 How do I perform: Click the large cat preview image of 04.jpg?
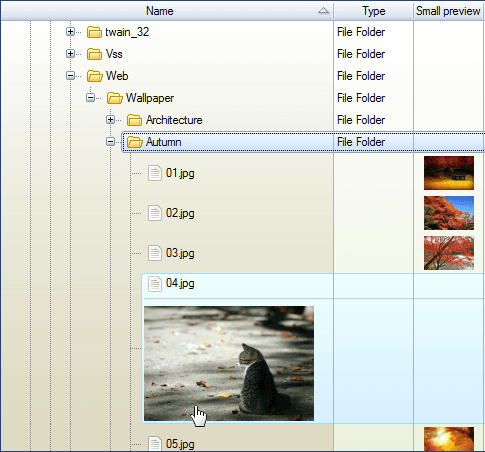tap(229, 363)
